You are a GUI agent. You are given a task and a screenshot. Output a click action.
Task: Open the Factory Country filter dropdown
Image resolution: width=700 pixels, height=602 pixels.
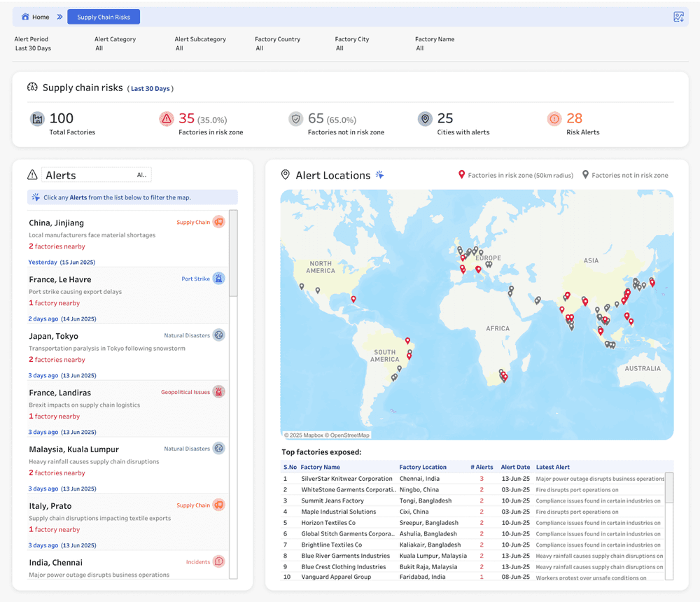coord(260,48)
